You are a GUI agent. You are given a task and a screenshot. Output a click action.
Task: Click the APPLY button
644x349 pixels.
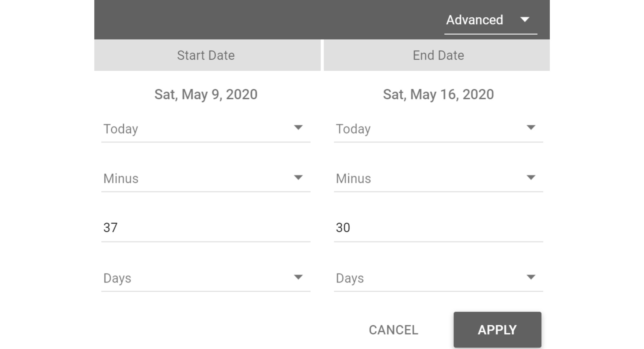click(x=497, y=330)
